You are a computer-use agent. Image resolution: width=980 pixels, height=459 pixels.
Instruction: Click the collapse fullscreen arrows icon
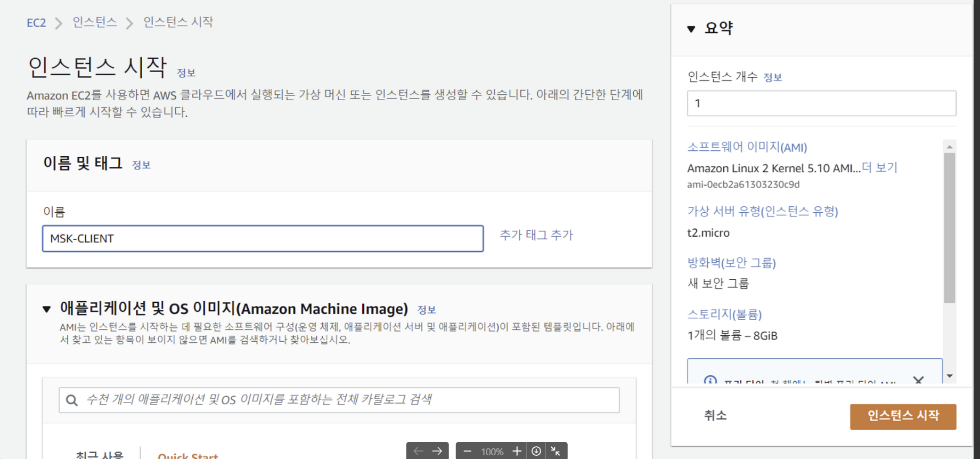[x=556, y=452]
